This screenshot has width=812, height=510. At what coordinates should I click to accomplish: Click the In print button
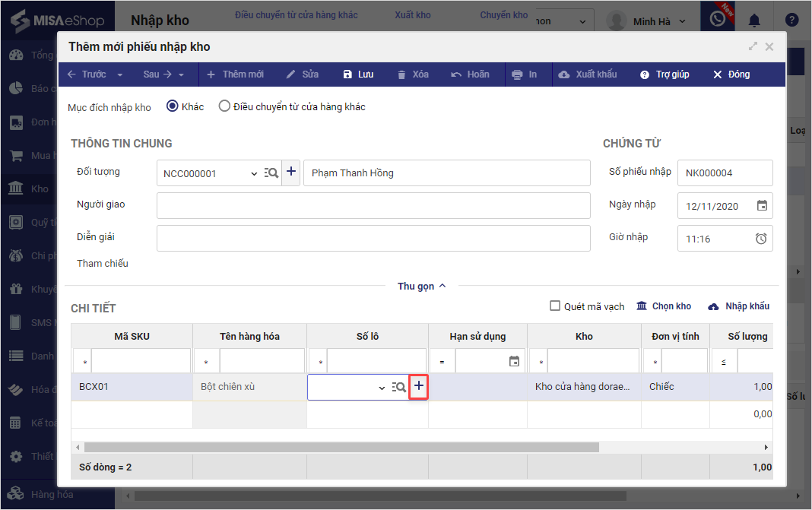(525, 74)
